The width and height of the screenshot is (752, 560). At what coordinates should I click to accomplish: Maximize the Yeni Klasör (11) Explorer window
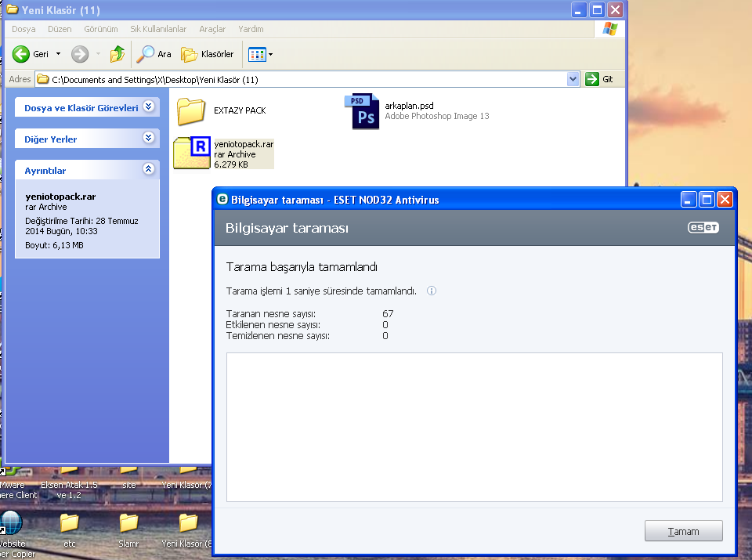(597, 9)
